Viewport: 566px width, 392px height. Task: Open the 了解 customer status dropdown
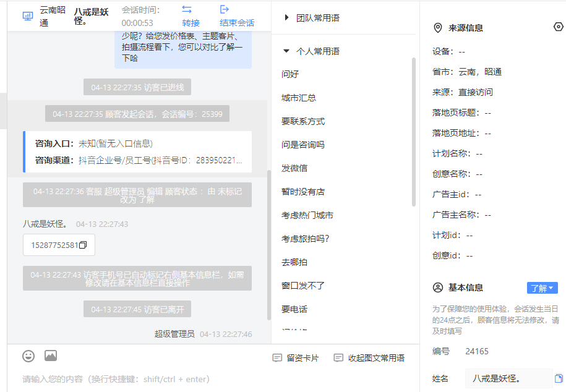[542, 288]
